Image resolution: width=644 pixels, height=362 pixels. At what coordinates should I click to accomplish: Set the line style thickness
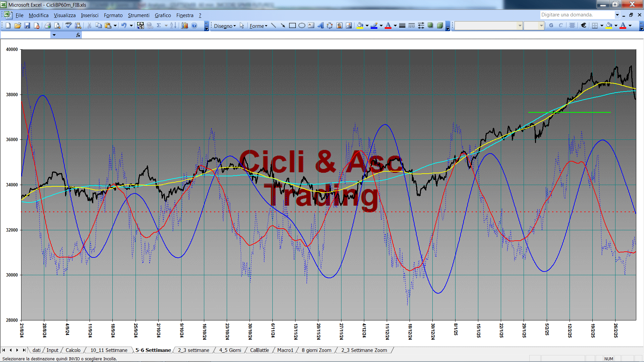pyautogui.click(x=402, y=25)
